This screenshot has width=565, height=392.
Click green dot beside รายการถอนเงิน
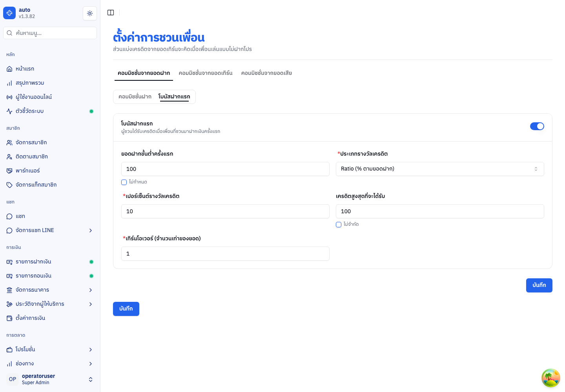click(91, 276)
